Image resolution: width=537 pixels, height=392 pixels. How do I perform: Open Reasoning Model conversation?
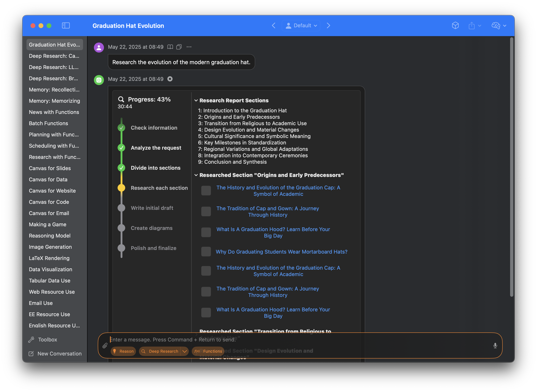tap(55, 236)
